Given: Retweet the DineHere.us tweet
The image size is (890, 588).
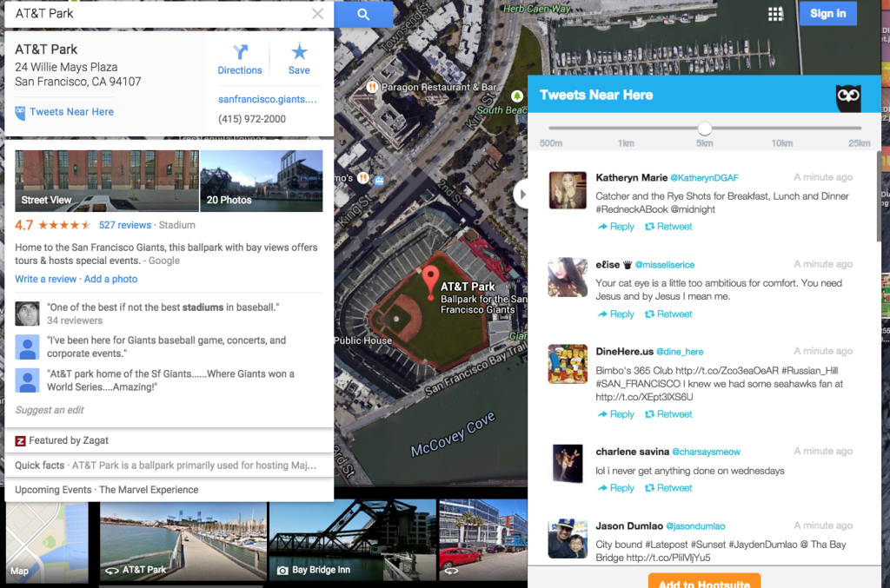Looking at the screenshot, I should coord(668,414).
